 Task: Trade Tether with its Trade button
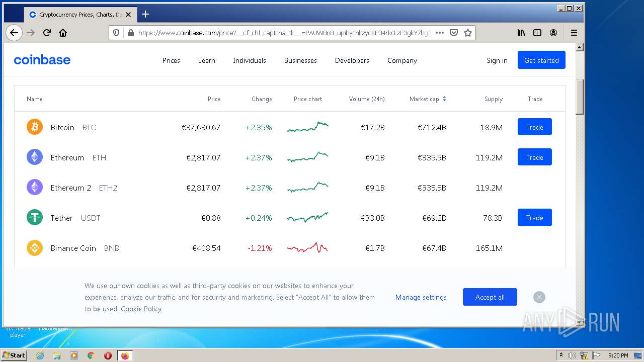535,217
